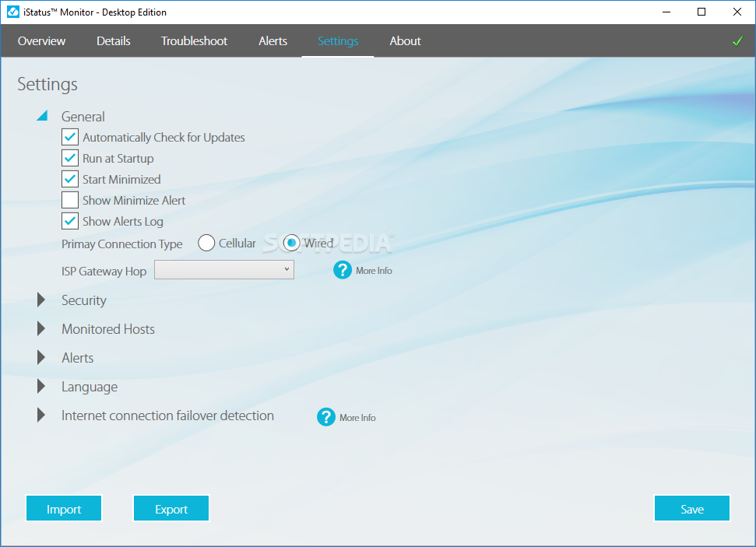
Task: Uncheck the Run at Startup checkbox
Action: [70, 158]
